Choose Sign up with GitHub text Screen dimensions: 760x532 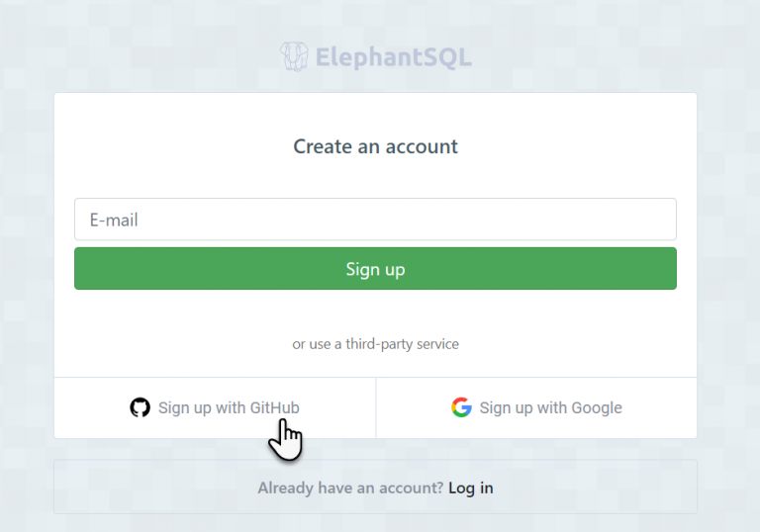pos(229,407)
